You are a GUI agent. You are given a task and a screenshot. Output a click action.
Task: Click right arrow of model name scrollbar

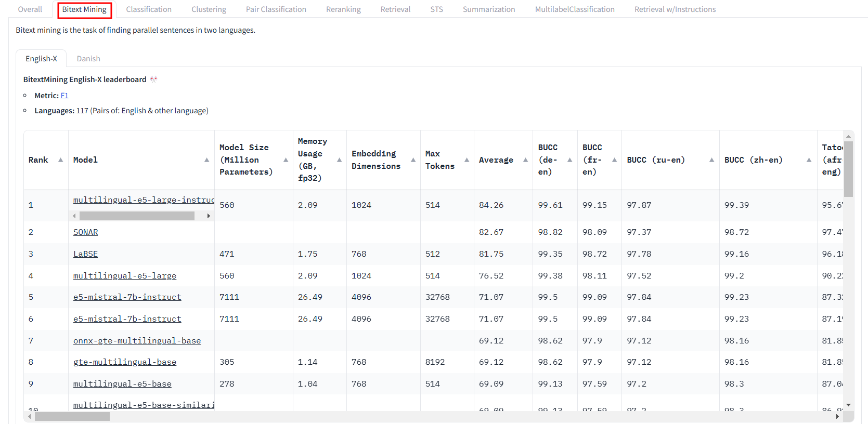(x=209, y=216)
